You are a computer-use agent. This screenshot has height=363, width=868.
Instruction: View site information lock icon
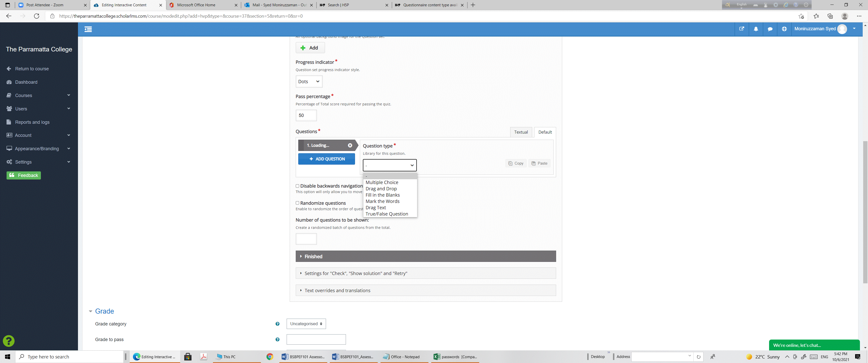(x=52, y=16)
